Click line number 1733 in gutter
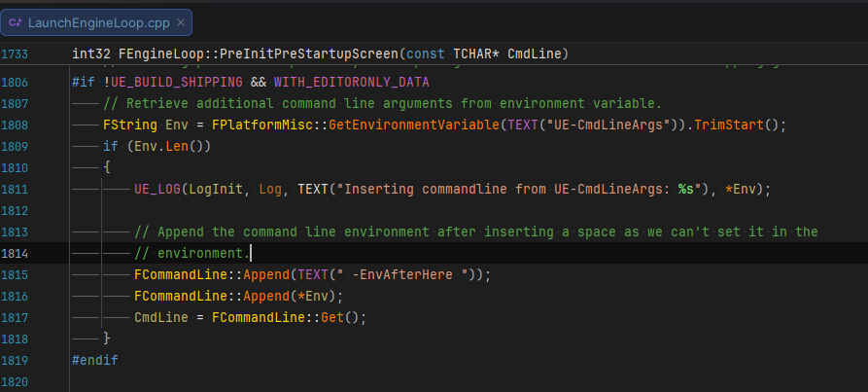Screen dimensions: 868x392 (15, 54)
